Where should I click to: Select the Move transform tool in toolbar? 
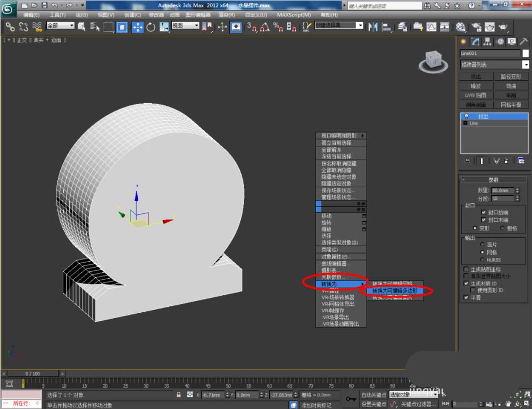pyautogui.click(x=137, y=26)
